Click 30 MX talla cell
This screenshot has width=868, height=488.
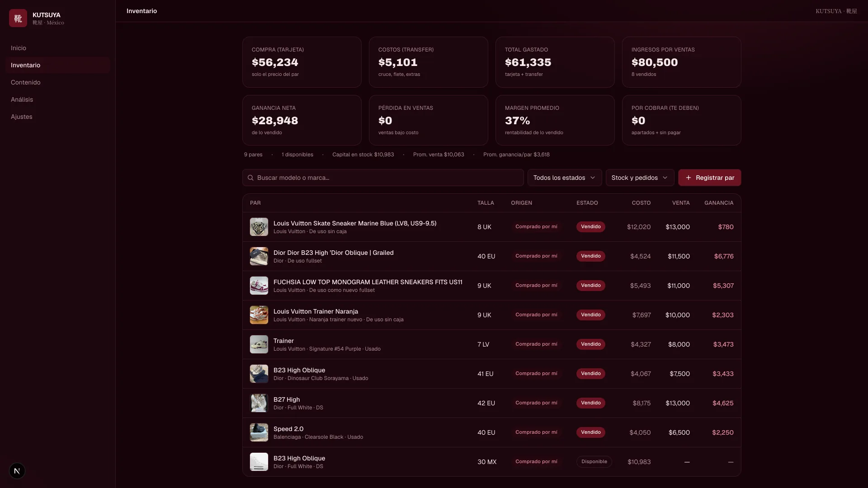click(x=487, y=462)
